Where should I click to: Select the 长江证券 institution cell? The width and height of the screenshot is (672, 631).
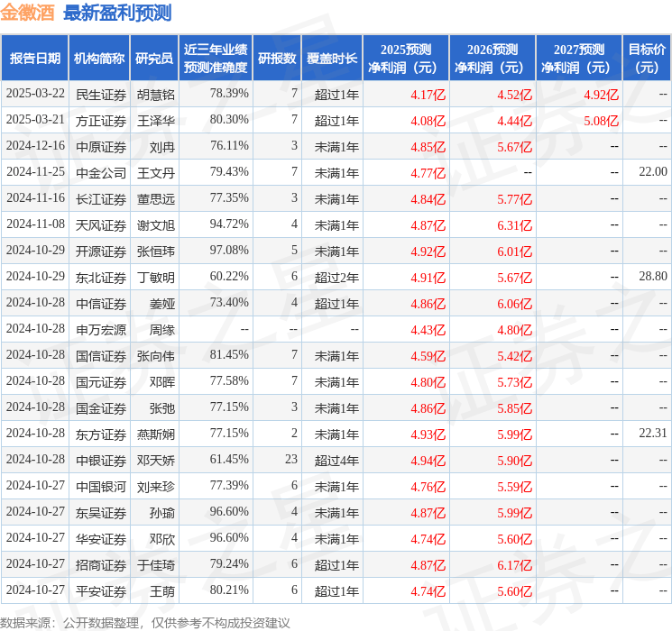[101, 199]
